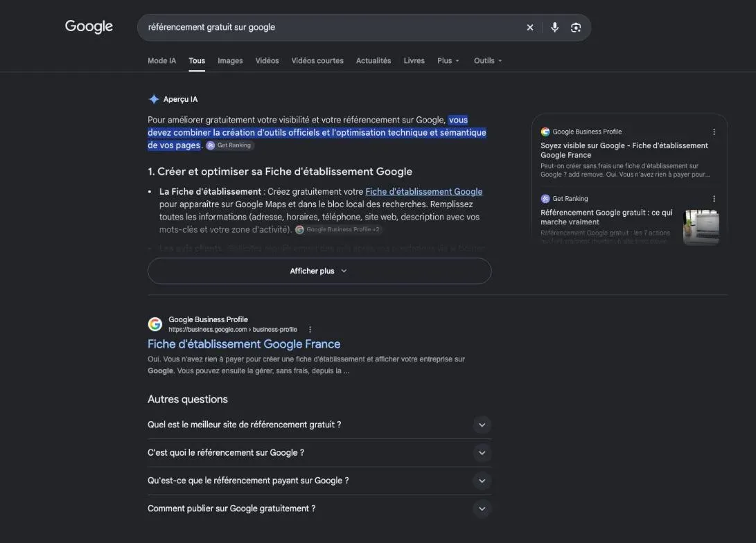
Task: Expand 'C'est quoi le référencement sur Google ?'
Action: click(319, 452)
